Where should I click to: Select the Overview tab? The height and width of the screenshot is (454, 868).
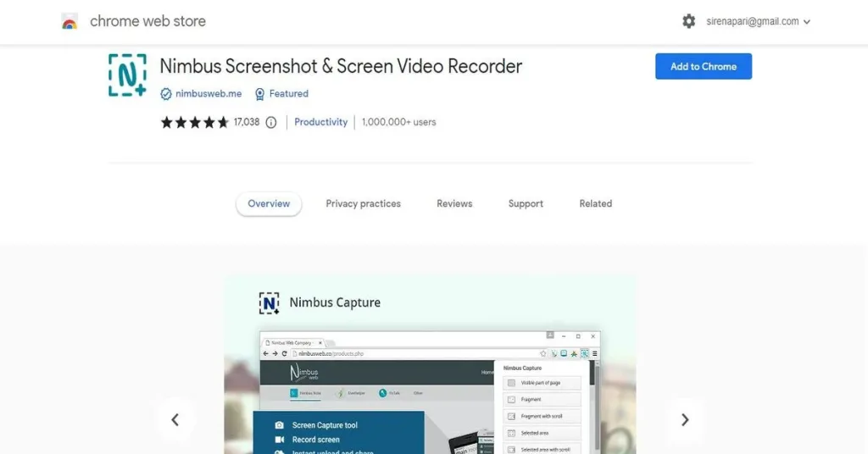click(269, 203)
